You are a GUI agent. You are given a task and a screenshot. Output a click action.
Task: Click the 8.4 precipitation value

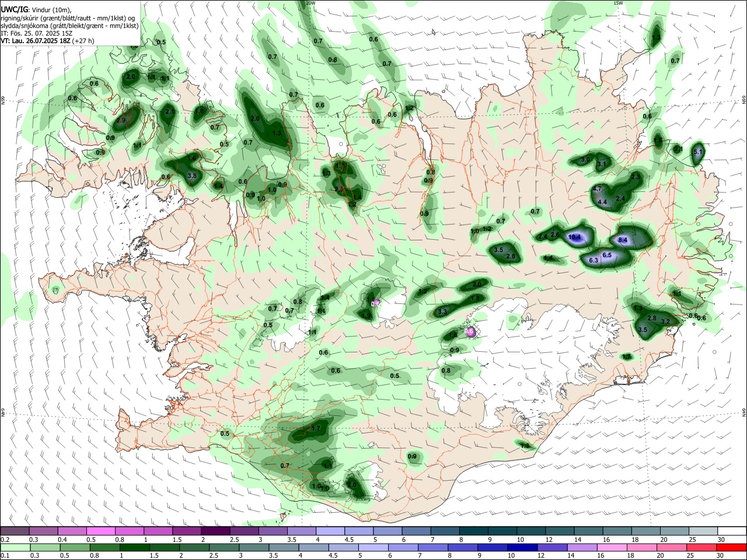[x=623, y=240]
